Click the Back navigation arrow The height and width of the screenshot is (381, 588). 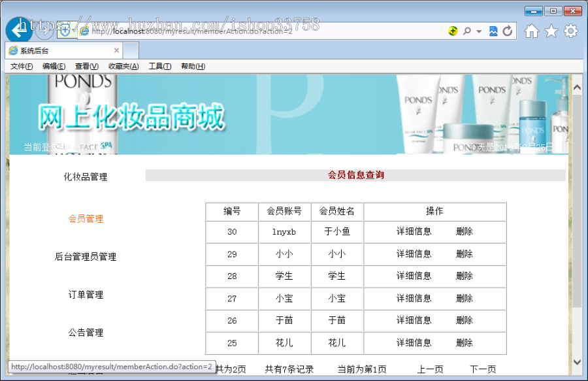19,29
